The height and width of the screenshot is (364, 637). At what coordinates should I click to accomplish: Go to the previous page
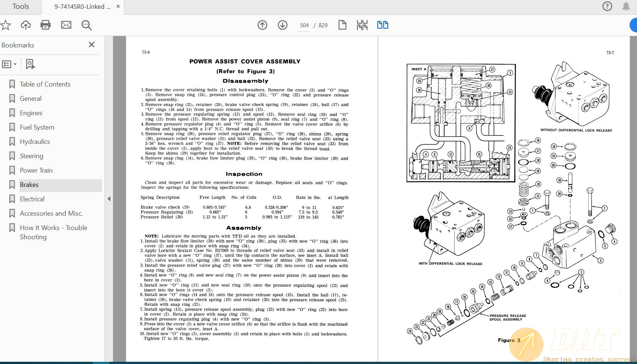point(262,25)
